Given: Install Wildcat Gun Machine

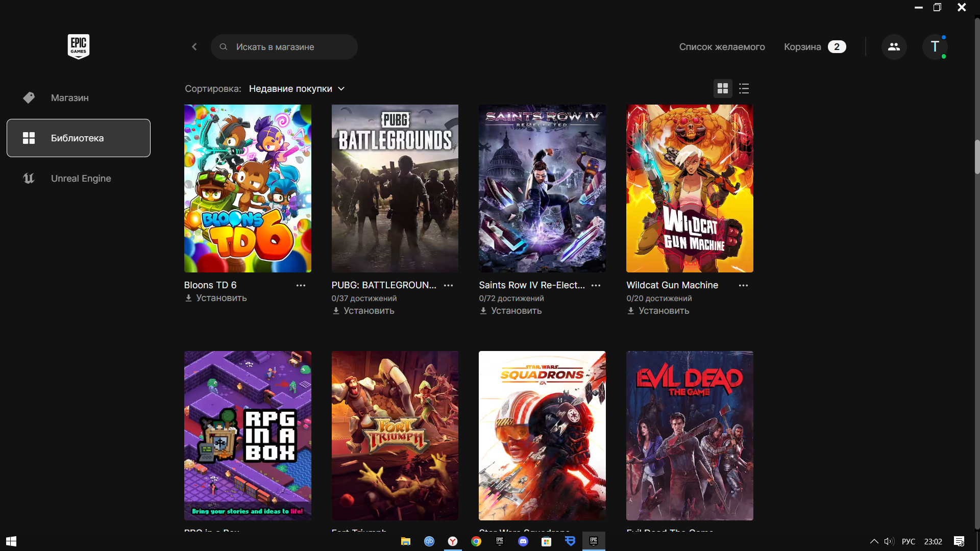Looking at the screenshot, I should click(658, 311).
